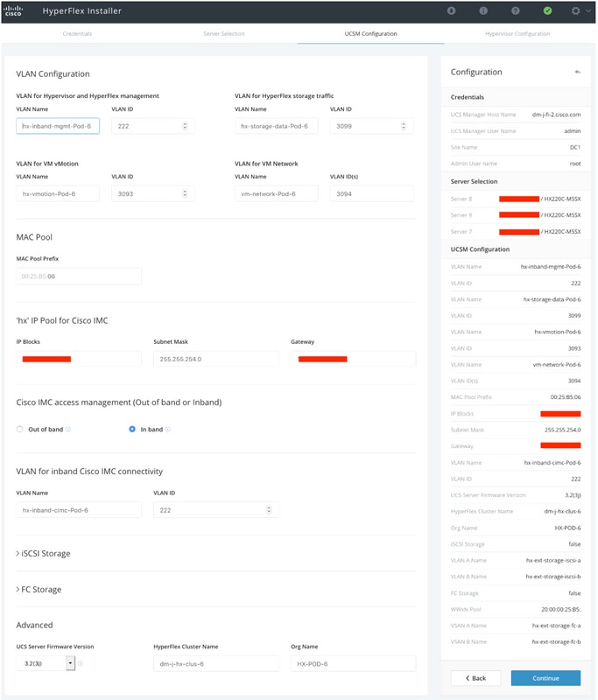Open the help question mark icon
Screen dimensions: 598x700
tap(516, 10)
